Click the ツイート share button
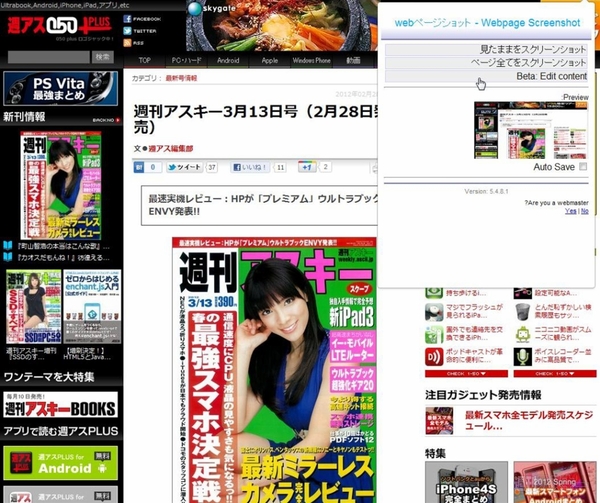 point(184,167)
